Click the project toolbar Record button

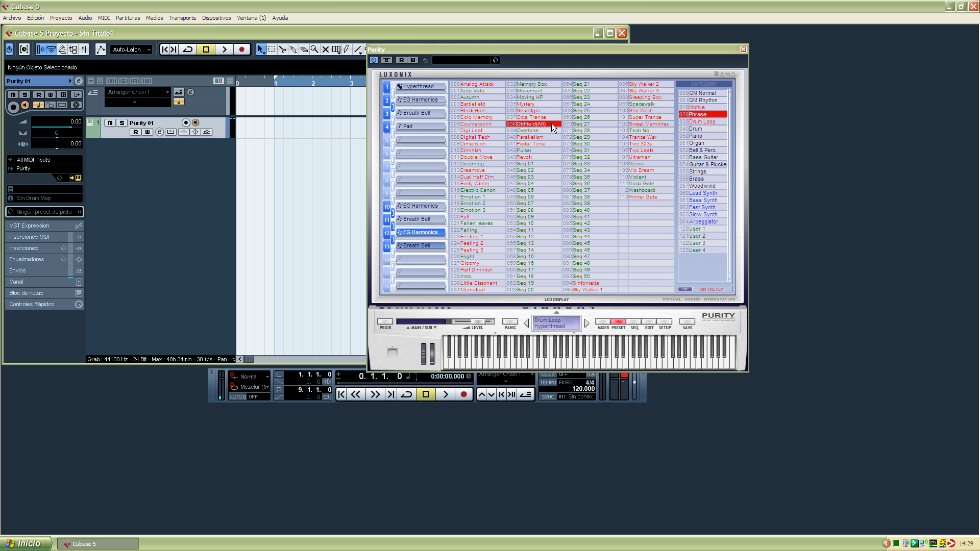242,49
